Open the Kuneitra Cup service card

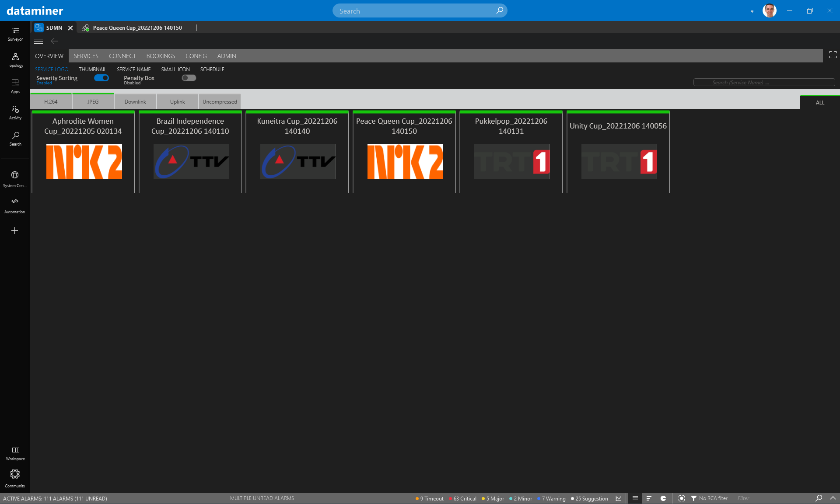click(297, 152)
